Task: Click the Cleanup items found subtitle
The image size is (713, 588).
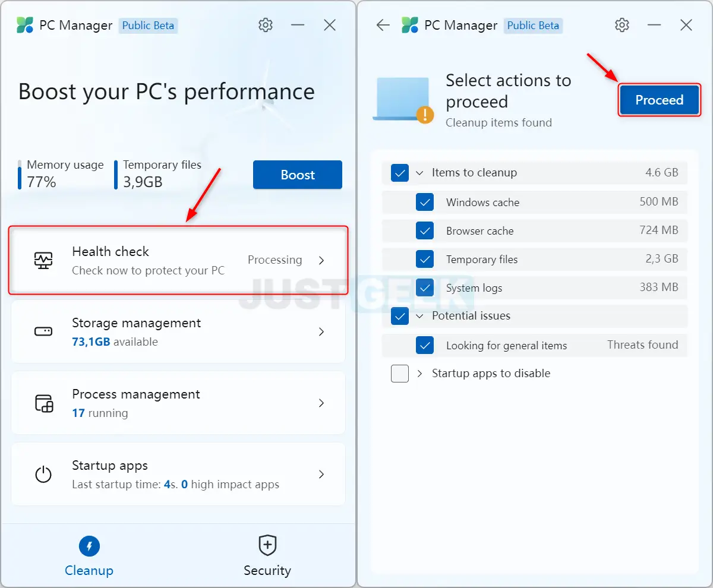Action: 499,123
